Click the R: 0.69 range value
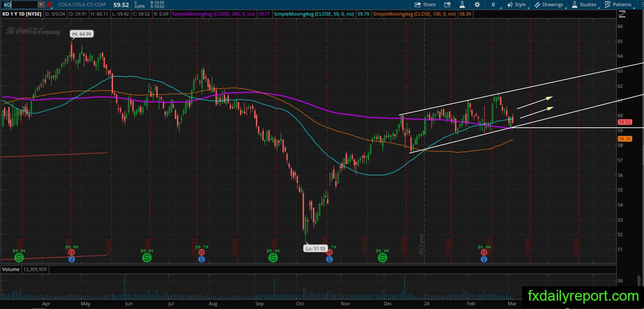Viewport: 644px width, 309px height. pos(161,14)
